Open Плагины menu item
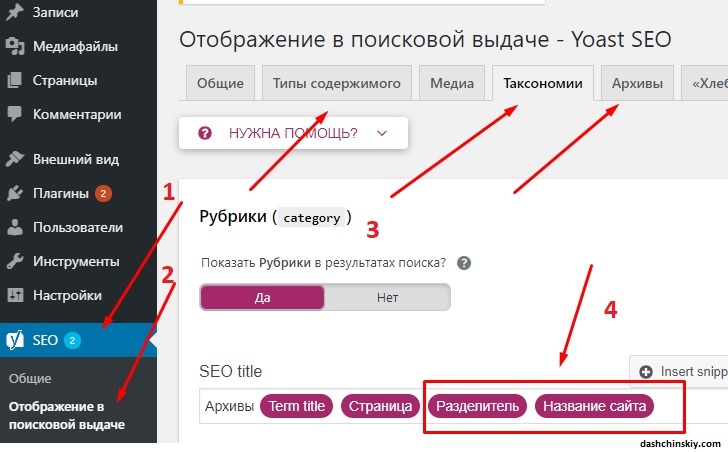 61,193
